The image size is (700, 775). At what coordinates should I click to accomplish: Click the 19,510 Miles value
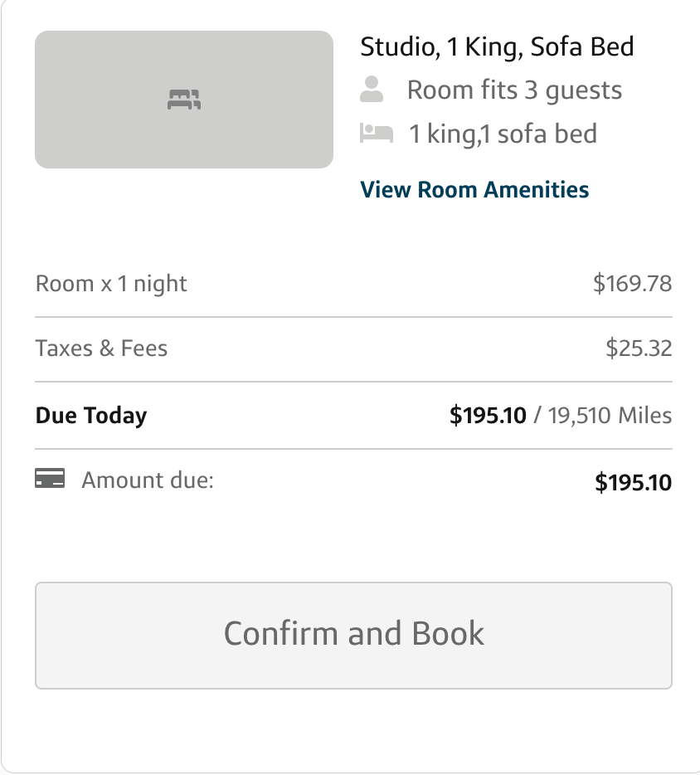pos(610,415)
